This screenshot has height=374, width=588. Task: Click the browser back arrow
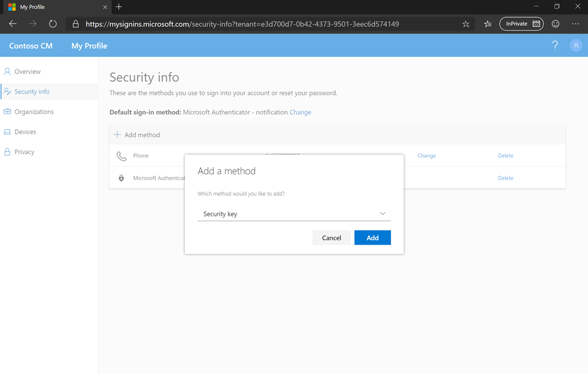pos(13,24)
